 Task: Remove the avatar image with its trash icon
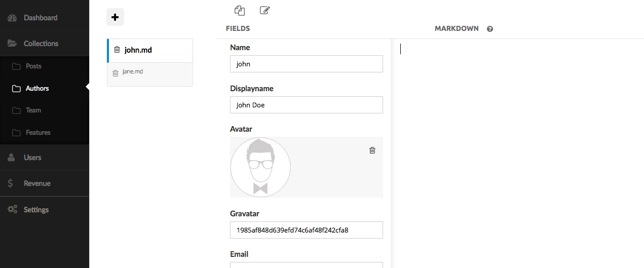[372, 150]
